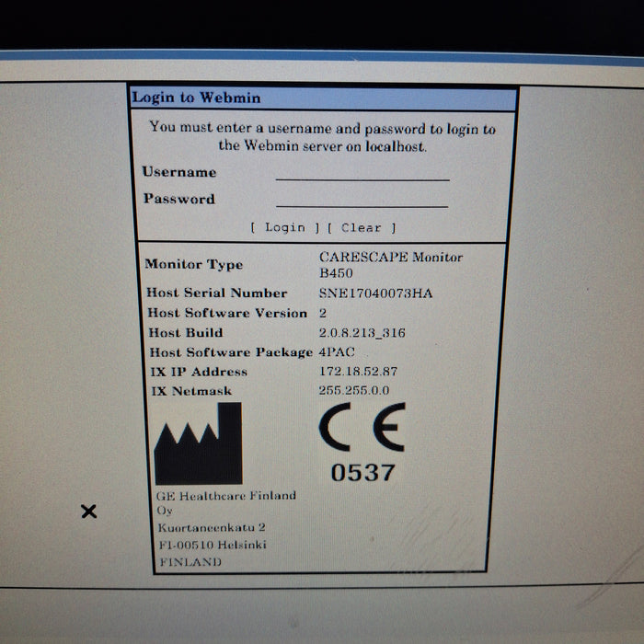Select serial number SNE17040073HA

point(375,293)
